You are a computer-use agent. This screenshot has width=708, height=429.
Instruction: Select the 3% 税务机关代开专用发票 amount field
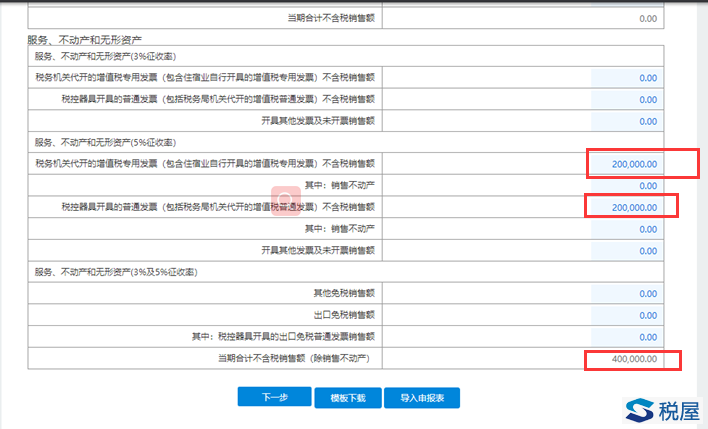(x=627, y=78)
